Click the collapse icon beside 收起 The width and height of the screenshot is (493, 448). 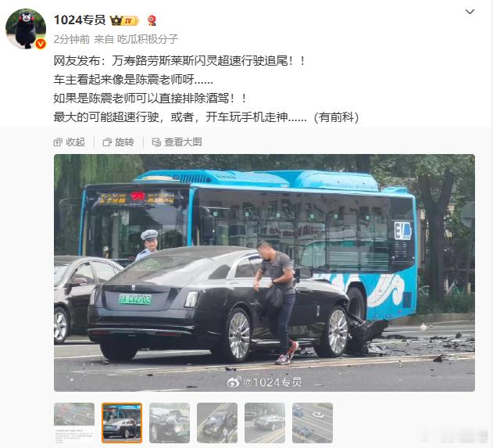tap(58, 142)
